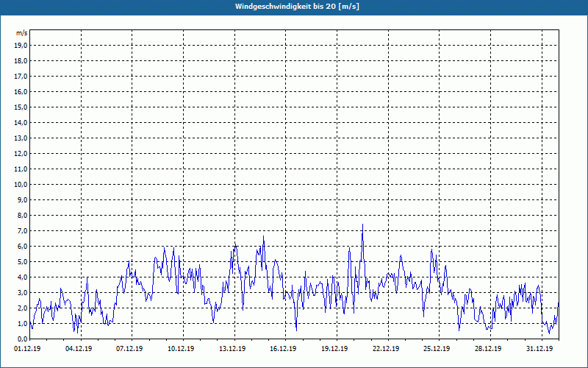The width and height of the screenshot is (588, 368).
Task: Click the '17,0' y-axis label
Action: point(21,77)
